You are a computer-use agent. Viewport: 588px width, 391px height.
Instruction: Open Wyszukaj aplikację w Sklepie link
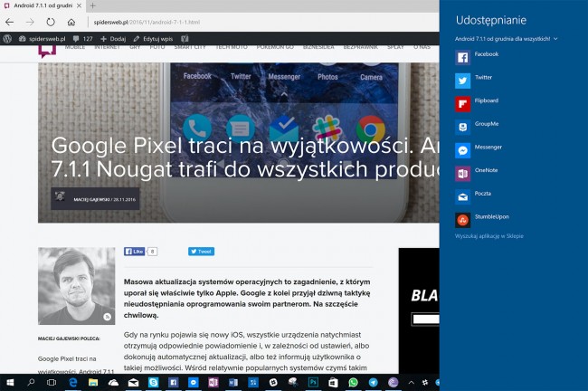[x=489, y=236]
